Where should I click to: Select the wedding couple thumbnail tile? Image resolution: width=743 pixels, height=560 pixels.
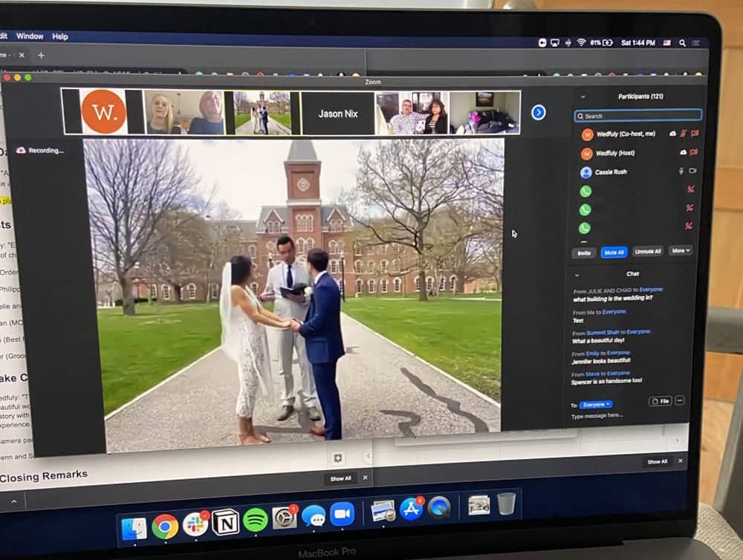point(262,114)
